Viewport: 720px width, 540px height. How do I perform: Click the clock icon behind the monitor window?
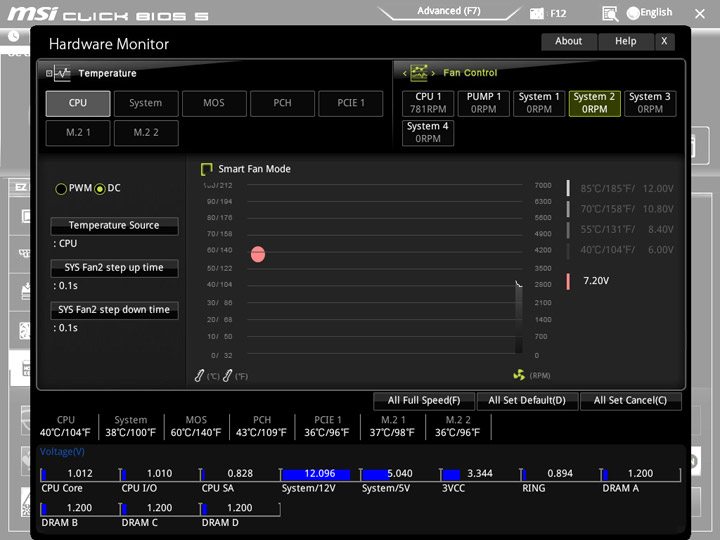pyautogui.click(x=13, y=36)
